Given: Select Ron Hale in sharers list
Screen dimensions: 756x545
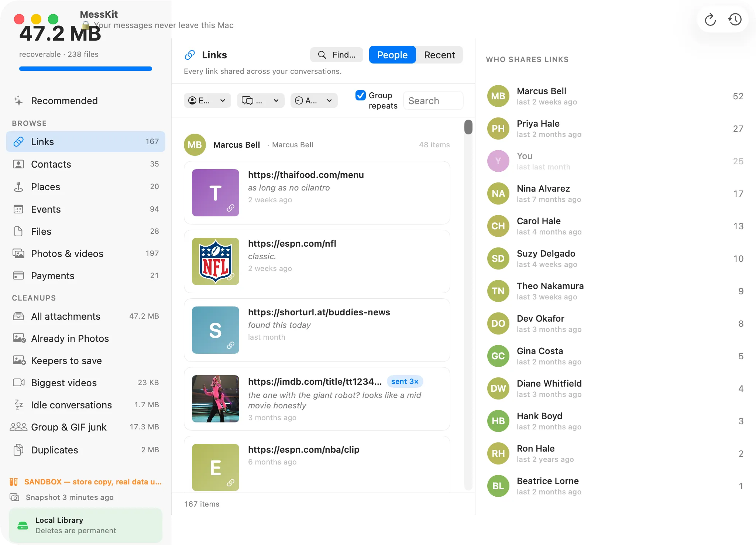Looking at the screenshot, I should click(x=616, y=453).
